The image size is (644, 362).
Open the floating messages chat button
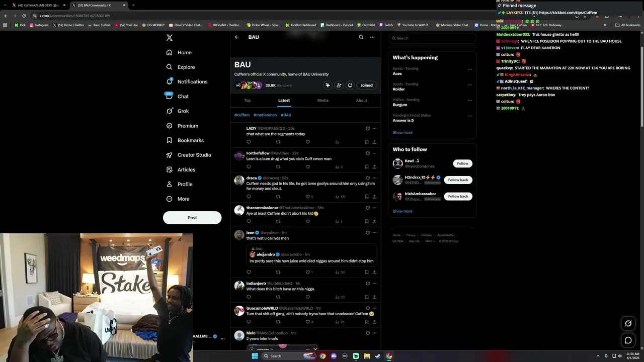[x=628, y=340]
